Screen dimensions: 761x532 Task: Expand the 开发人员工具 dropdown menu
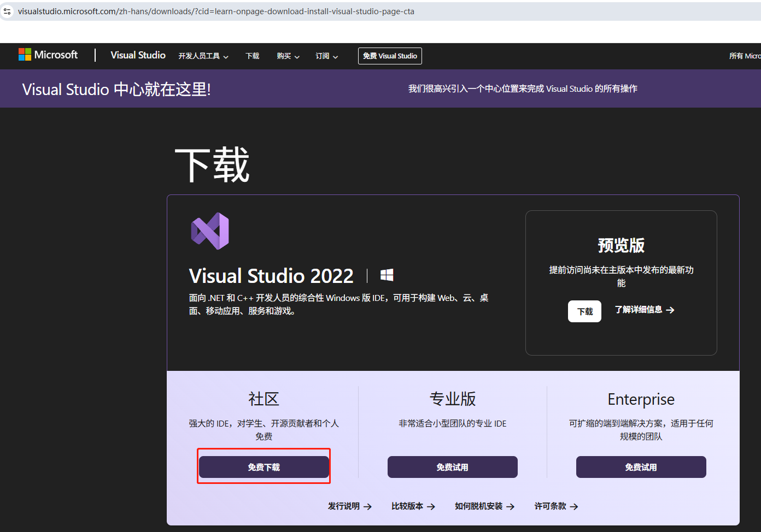[x=203, y=56]
